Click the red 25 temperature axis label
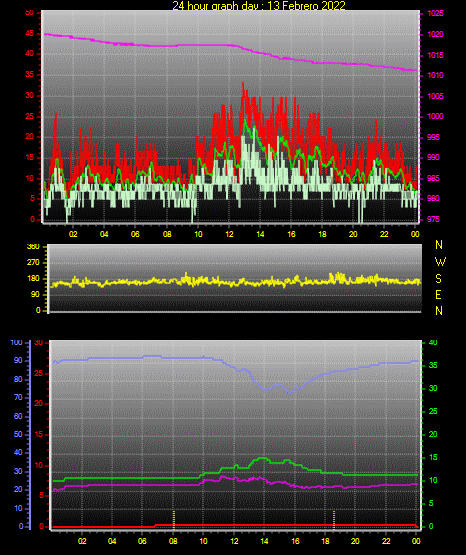This screenshot has height=555, width=466. click(x=38, y=373)
